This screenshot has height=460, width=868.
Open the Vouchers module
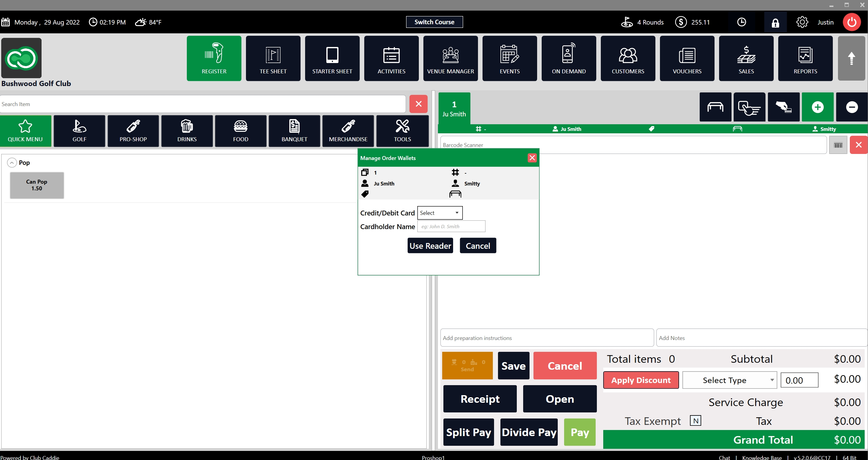pyautogui.click(x=687, y=58)
